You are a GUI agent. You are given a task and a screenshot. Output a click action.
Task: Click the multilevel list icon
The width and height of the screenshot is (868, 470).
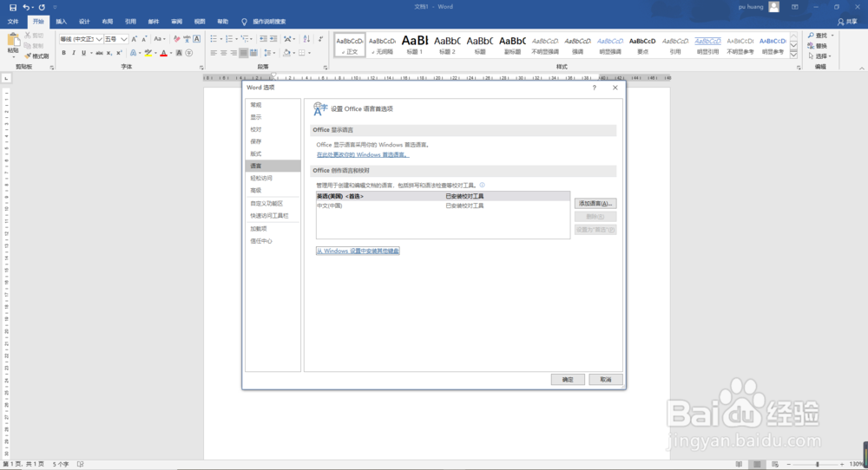click(x=245, y=39)
